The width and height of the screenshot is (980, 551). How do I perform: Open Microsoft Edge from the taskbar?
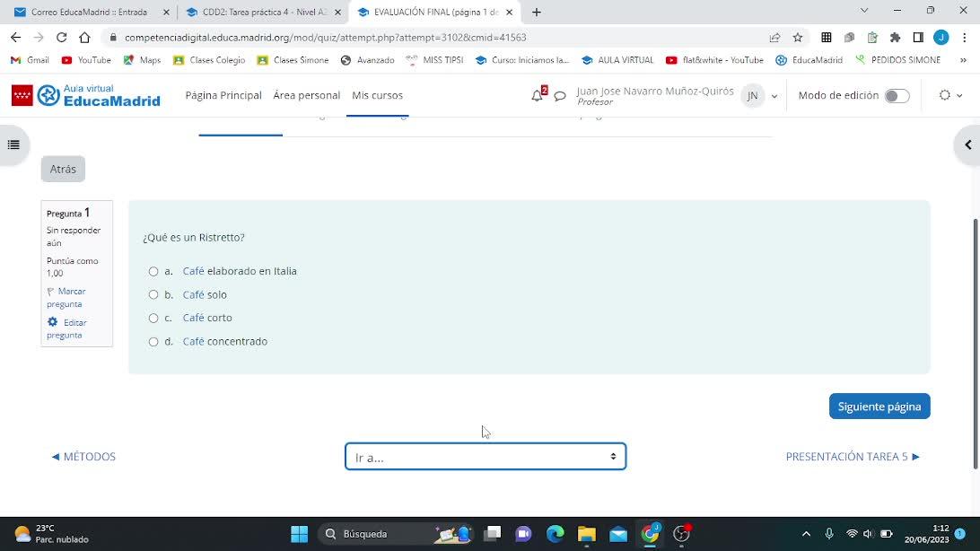[555, 534]
